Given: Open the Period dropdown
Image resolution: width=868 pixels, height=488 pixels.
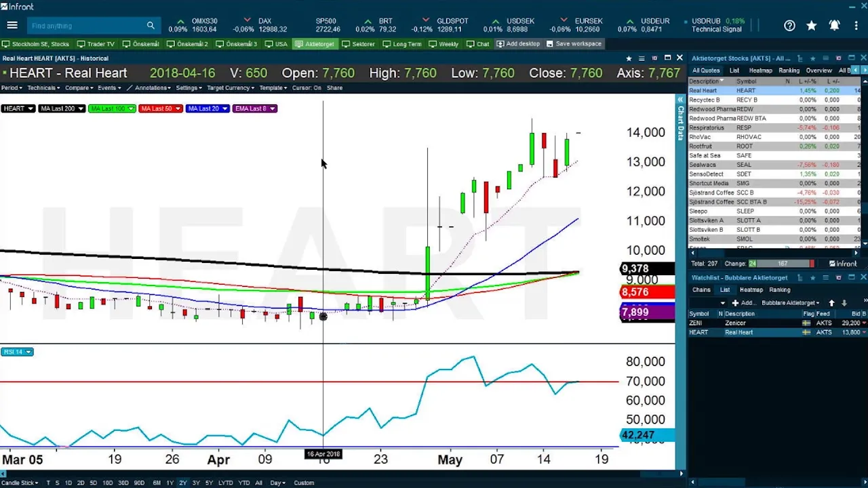Looking at the screenshot, I should tap(12, 88).
